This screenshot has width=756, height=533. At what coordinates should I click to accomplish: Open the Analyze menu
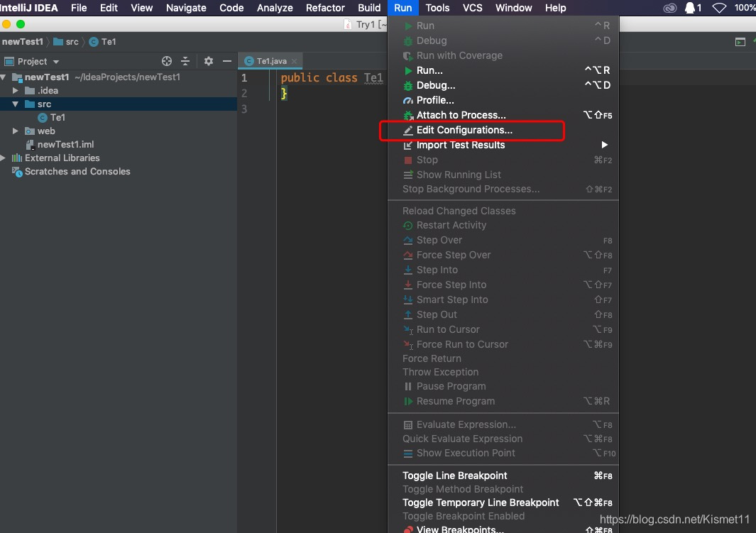(x=275, y=8)
